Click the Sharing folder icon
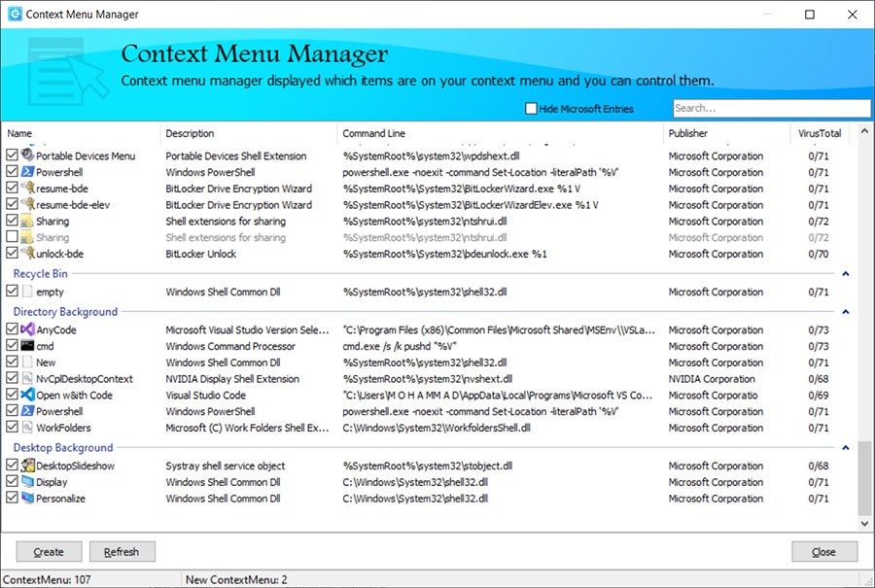 pos(27,221)
